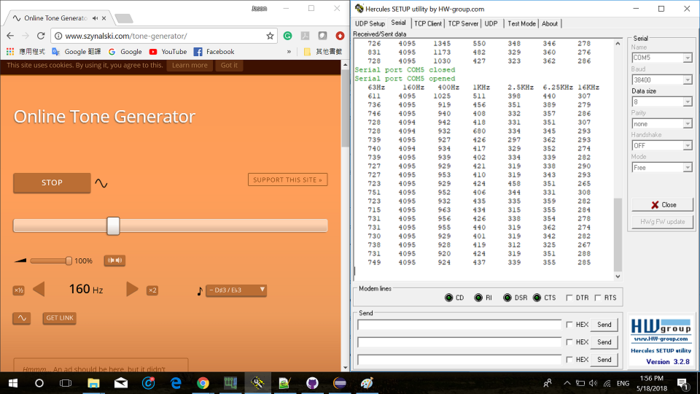The width and height of the screenshot is (700, 394).
Task: Click the balance speaker icon near volume
Action: (x=114, y=260)
